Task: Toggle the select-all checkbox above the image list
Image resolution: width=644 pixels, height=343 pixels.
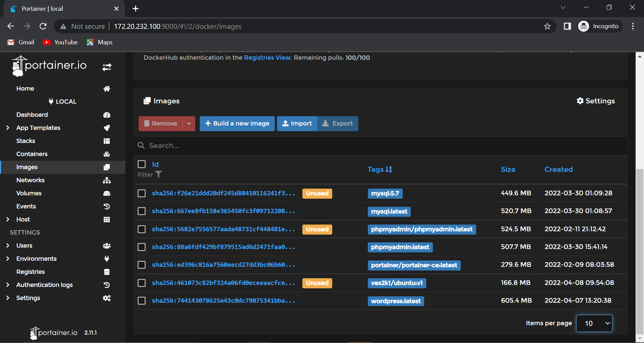Action: click(141, 164)
